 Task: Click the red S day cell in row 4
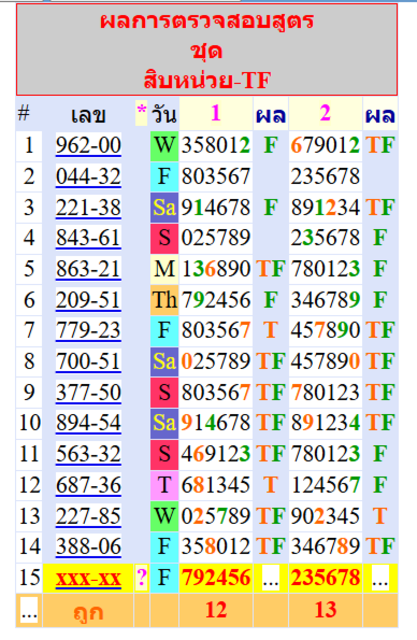(x=164, y=238)
